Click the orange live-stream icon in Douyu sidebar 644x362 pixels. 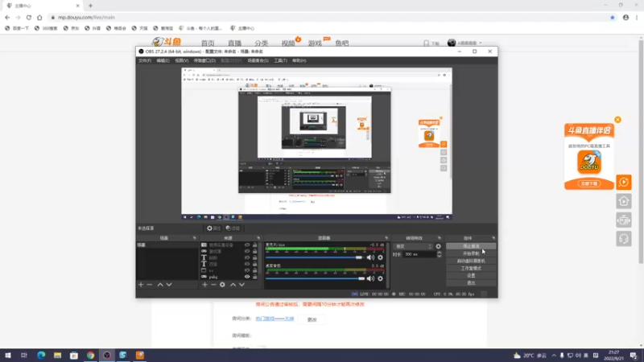[623, 183]
